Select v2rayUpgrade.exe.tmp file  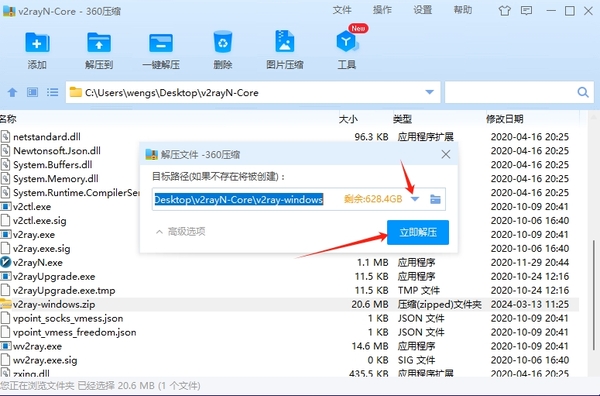pyautogui.click(x=64, y=290)
